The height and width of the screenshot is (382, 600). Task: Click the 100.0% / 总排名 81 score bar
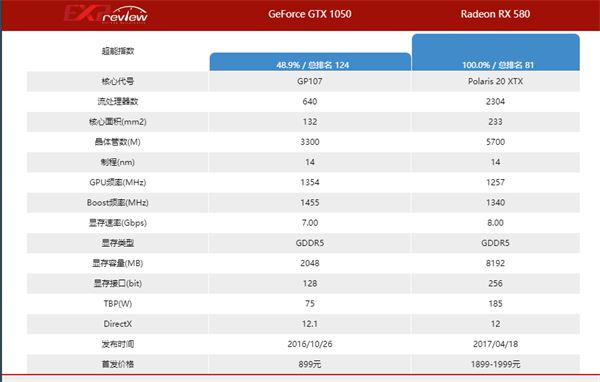[496, 52]
